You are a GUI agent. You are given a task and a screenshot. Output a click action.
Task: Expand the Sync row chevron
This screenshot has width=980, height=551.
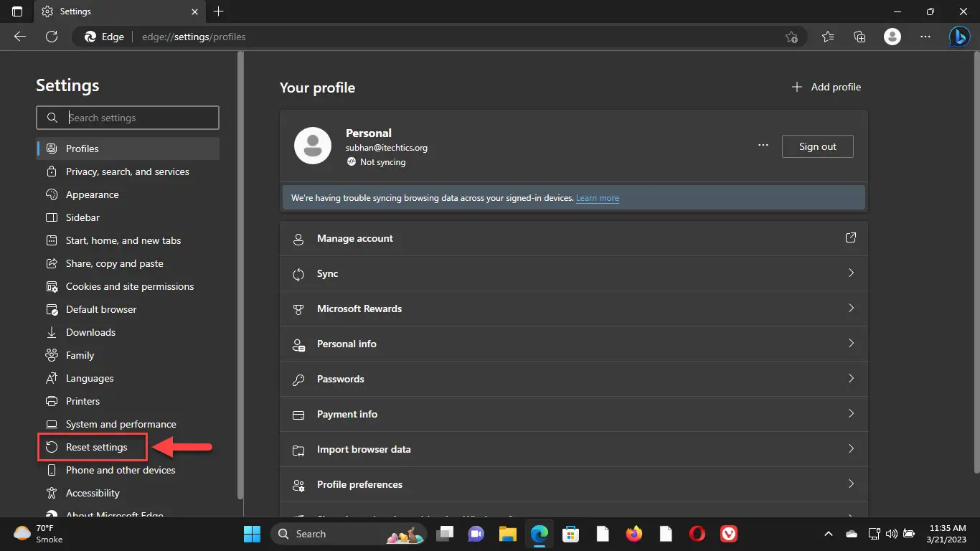[x=852, y=273]
